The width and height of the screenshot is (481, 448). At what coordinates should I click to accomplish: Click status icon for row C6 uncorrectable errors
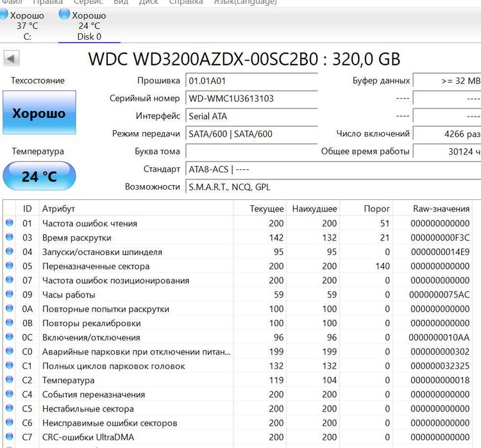[10, 422]
